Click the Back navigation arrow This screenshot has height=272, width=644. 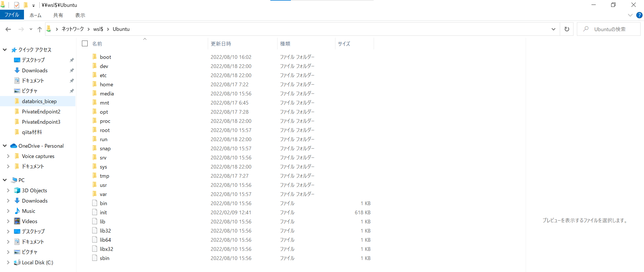[8, 29]
